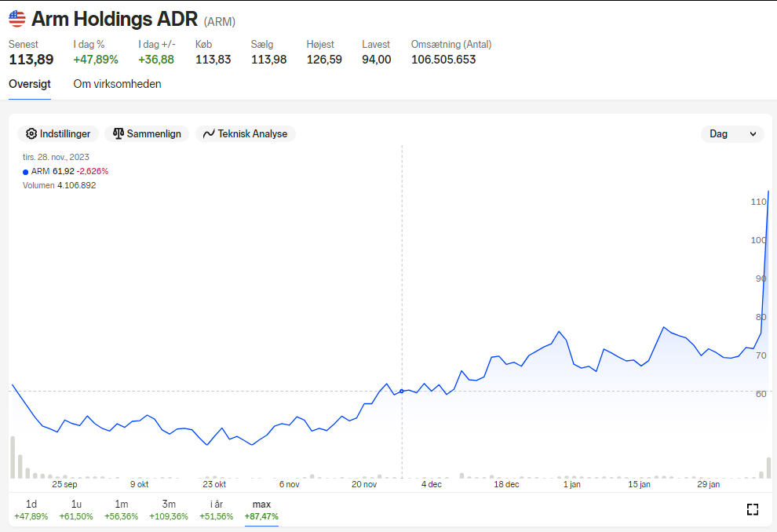
Task: Click Omsætning value 106.505.653
Action: coord(443,60)
